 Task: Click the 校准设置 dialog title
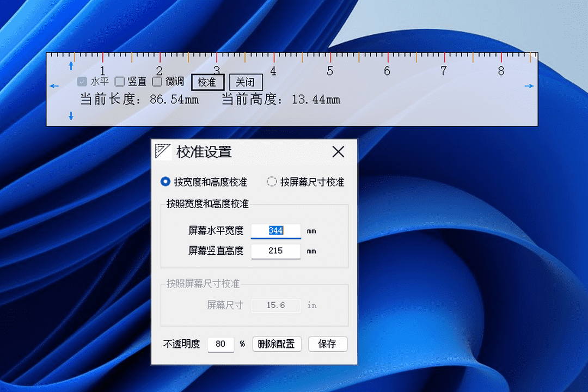[204, 152]
